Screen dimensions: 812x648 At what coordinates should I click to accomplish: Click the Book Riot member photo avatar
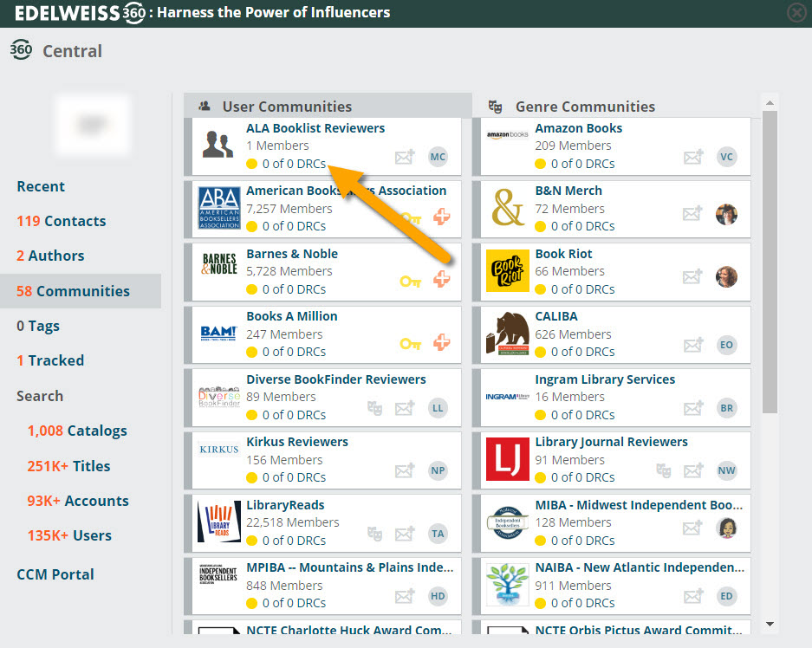726,277
